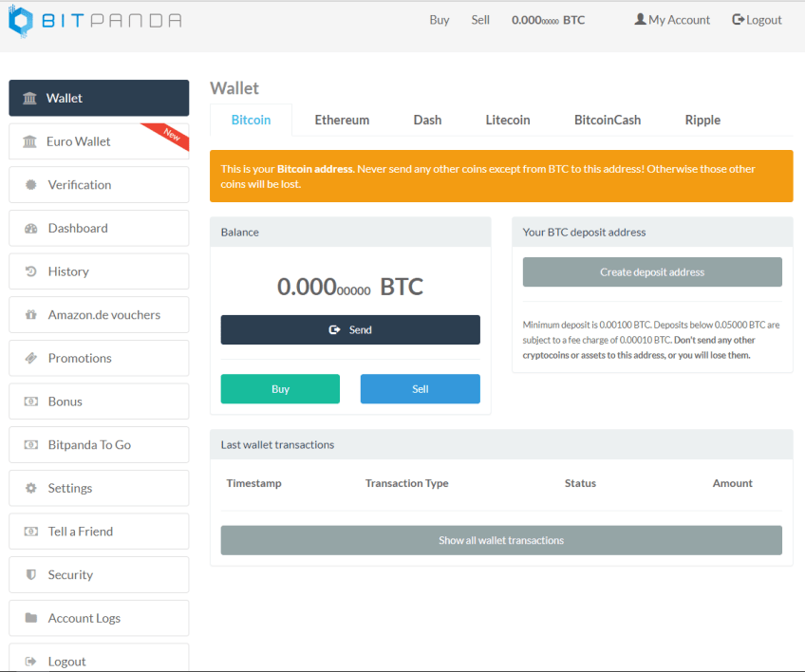805x672 pixels.
Task: Open Tell a Friend sidebar item
Action: click(x=99, y=532)
